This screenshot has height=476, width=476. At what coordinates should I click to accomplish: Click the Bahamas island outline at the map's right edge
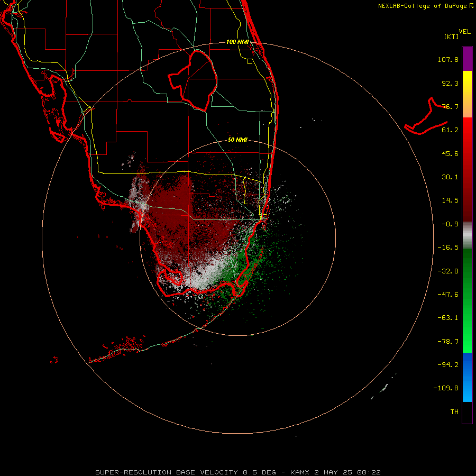coord(426,117)
